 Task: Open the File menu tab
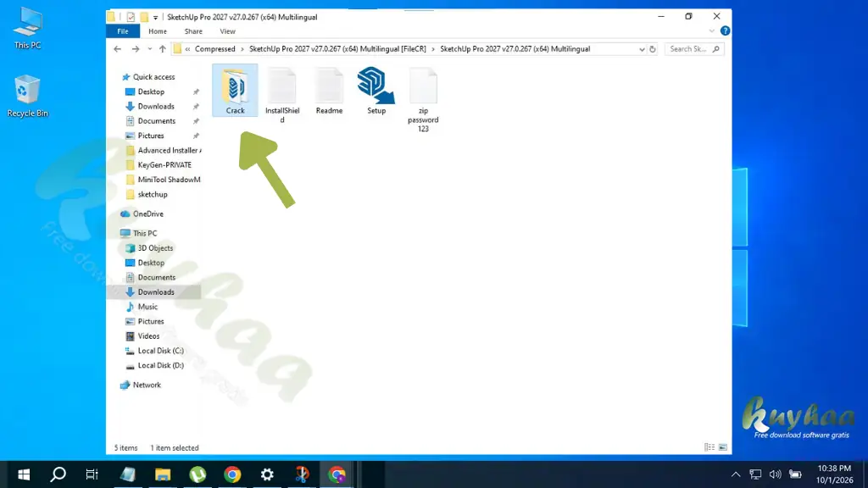coord(123,31)
